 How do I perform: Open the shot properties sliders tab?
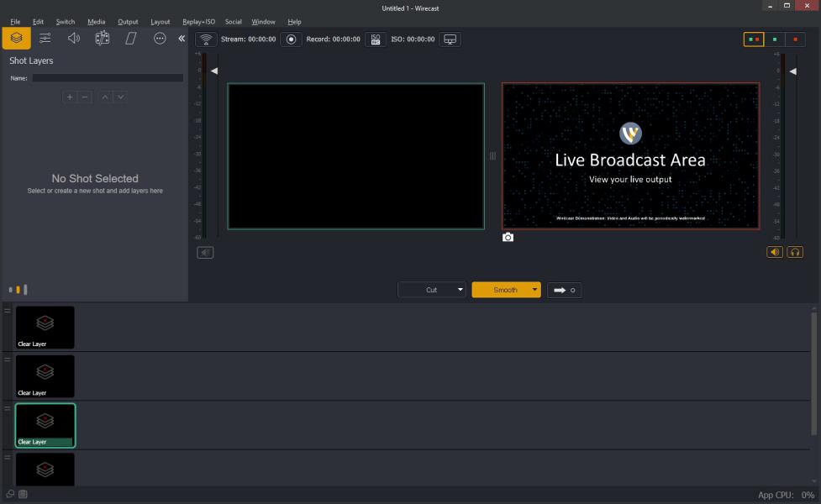coord(45,38)
